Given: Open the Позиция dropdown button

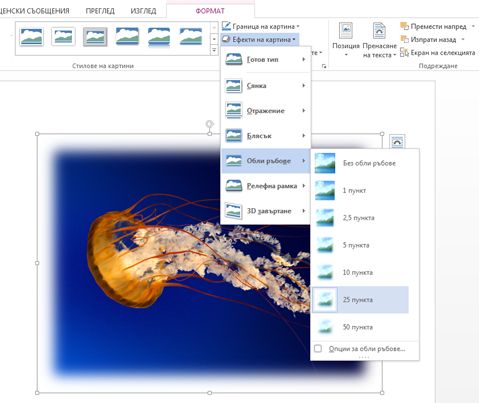Looking at the screenshot, I should coord(346,40).
